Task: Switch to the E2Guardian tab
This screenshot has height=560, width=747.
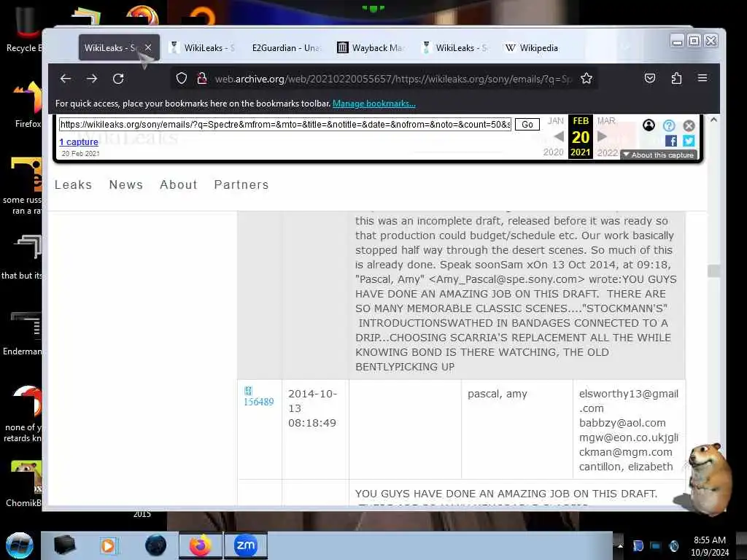Action: click(286, 47)
